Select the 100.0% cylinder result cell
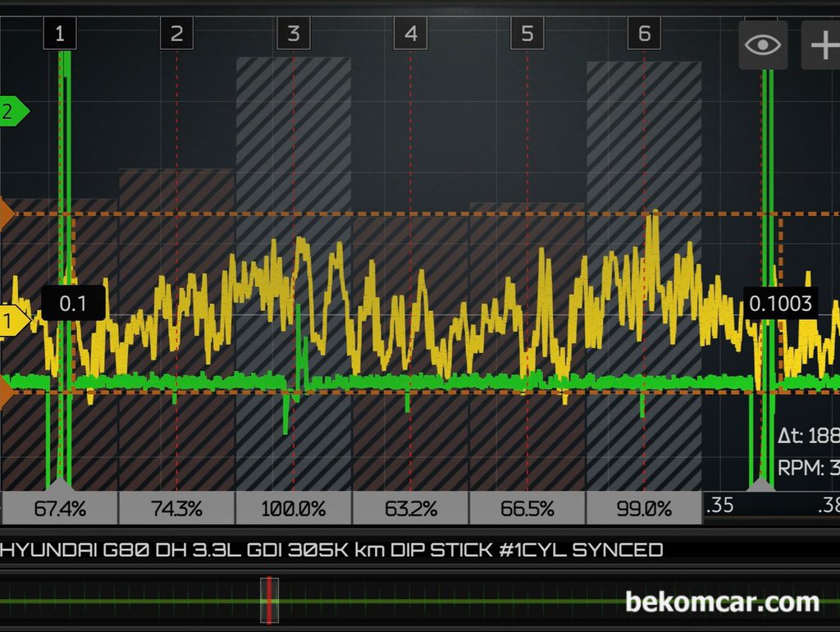Image resolution: width=840 pixels, height=632 pixels. coord(294,508)
